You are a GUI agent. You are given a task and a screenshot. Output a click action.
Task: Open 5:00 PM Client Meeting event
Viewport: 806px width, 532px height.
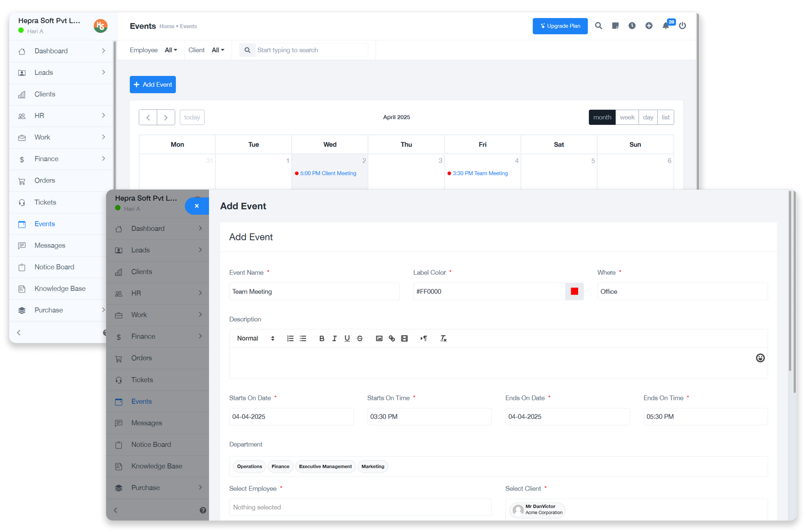(x=325, y=174)
